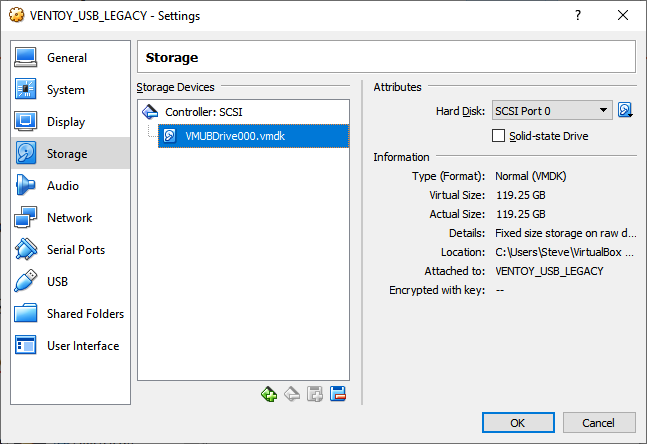Viewport: 647px width, 444px height.
Task: Select the Controller: SCSI tree item
Action: coord(243,112)
